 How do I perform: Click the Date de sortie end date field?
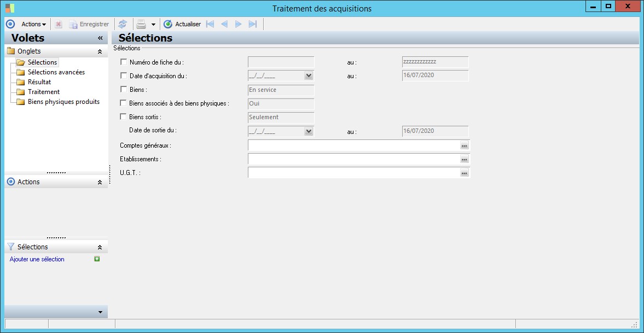click(x=436, y=131)
